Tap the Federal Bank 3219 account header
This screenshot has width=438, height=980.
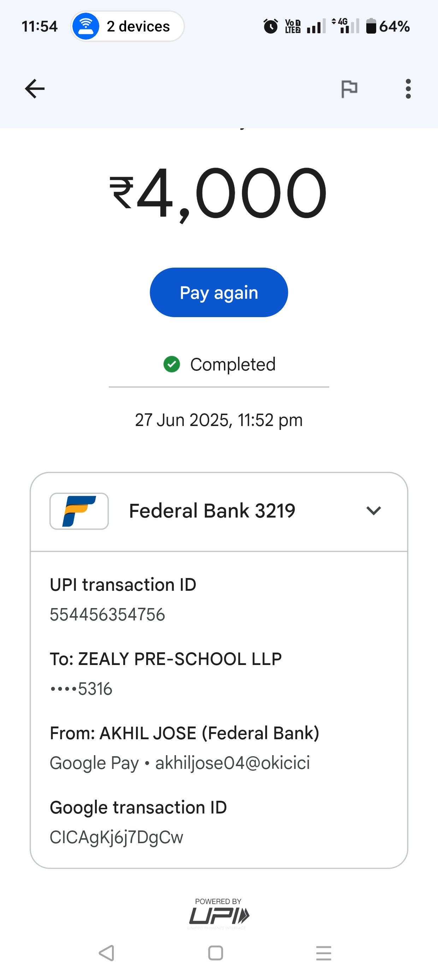coord(212,511)
